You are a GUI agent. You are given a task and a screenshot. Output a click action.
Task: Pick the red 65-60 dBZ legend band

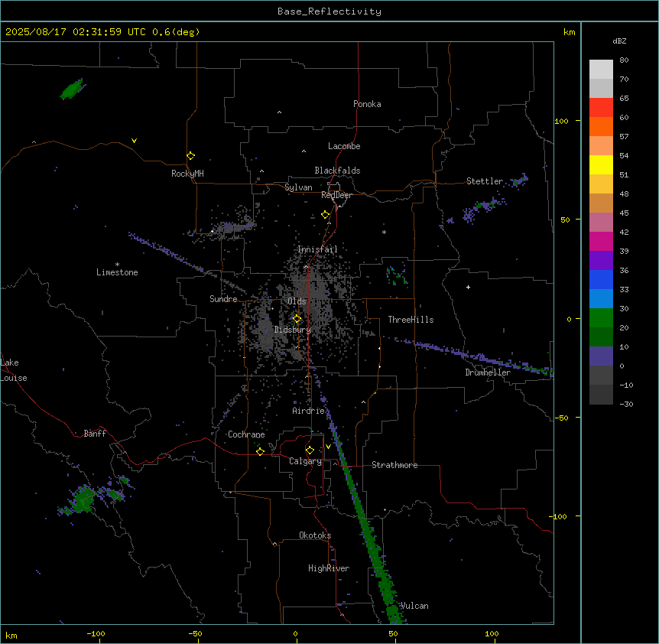[601, 108]
